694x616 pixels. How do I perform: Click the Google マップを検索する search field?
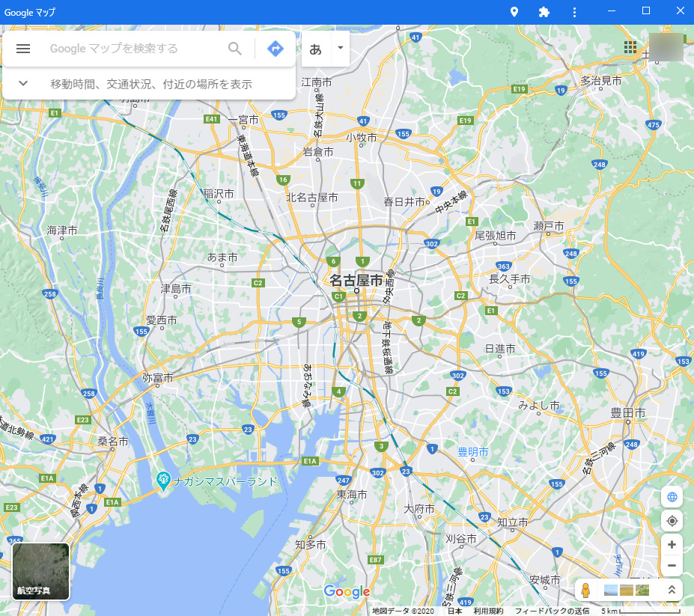[x=114, y=48]
